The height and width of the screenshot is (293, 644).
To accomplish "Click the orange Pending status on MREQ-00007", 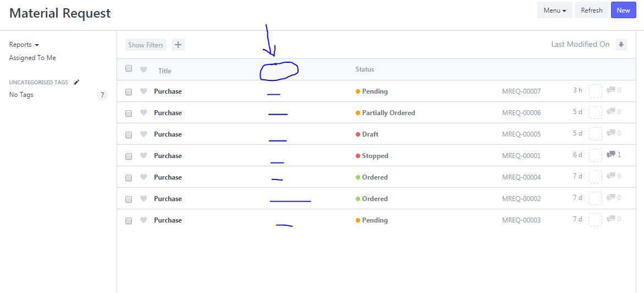I will (x=374, y=91).
